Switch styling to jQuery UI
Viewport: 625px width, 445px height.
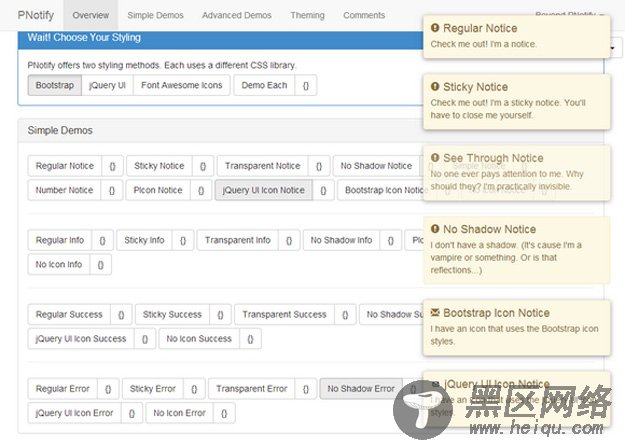[x=108, y=85]
